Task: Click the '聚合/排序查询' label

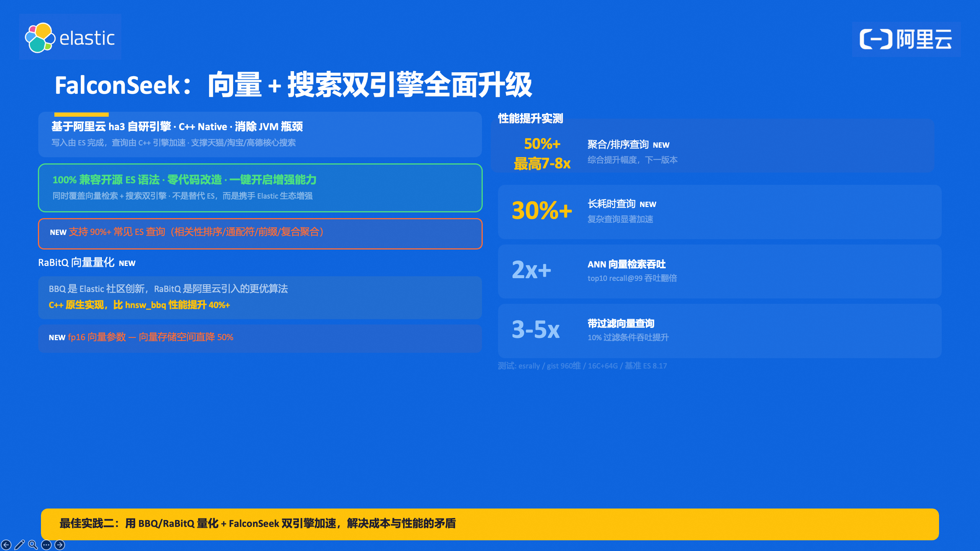Action: [x=618, y=145]
